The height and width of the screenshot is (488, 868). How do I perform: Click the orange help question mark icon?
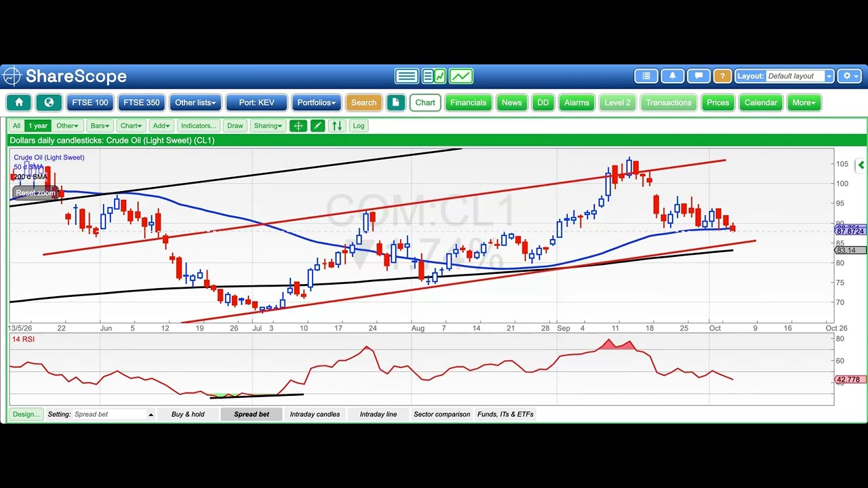722,76
